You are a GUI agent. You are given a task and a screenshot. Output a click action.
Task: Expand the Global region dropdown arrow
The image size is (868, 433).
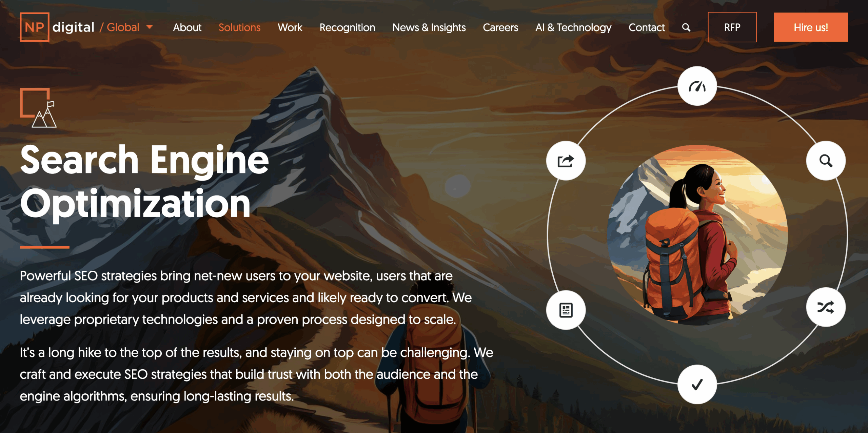click(x=150, y=27)
